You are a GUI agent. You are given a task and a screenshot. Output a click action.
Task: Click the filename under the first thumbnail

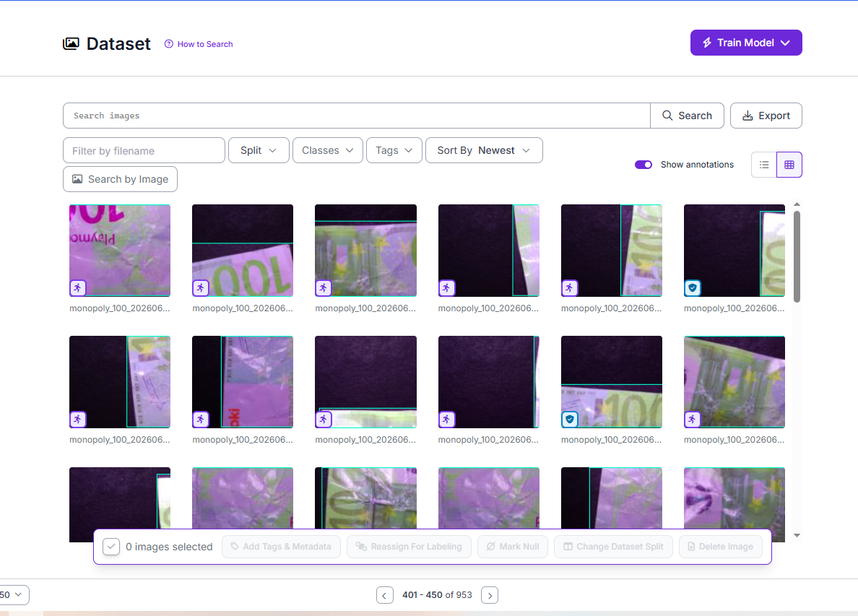[x=120, y=308]
